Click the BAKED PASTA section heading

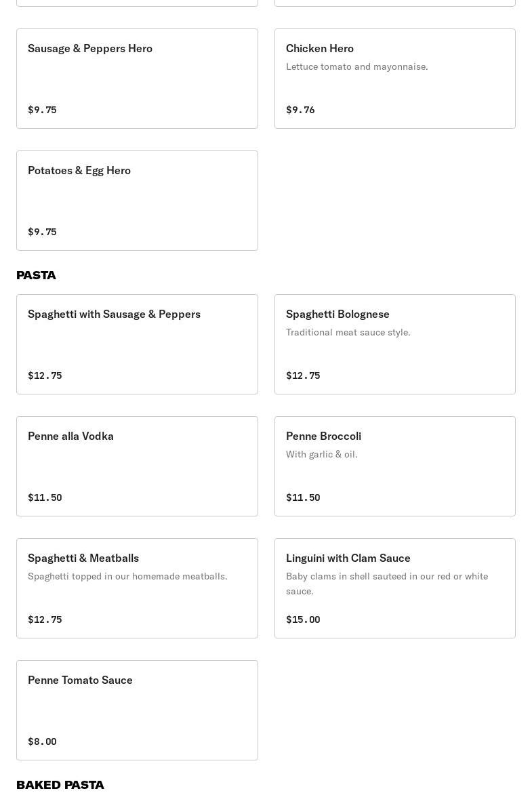(60, 785)
